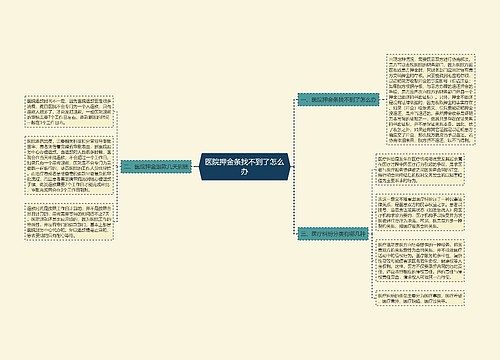Image resolution: width=500 pixels, height=360 pixels.
Task: Select branch node 二、医院押金提取几天到账
Action: pos(156,167)
